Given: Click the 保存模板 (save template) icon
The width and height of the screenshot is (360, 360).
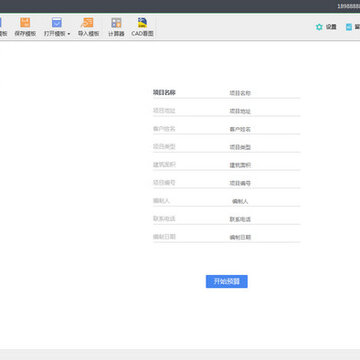Looking at the screenshot, I should click(x=25, y=23).
